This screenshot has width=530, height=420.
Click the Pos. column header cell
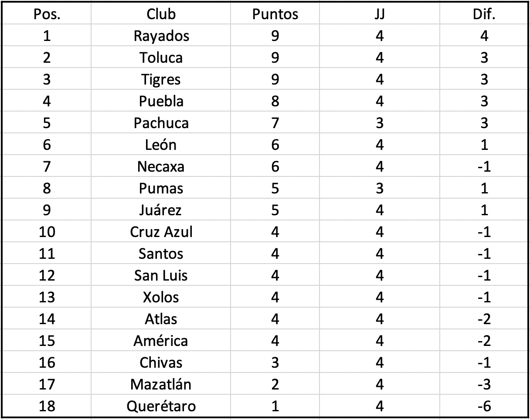click(47, 14)
